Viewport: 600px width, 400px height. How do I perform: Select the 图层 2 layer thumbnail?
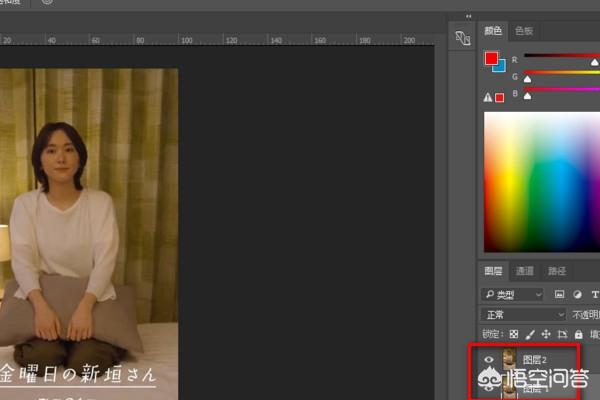tap(509, 358)
